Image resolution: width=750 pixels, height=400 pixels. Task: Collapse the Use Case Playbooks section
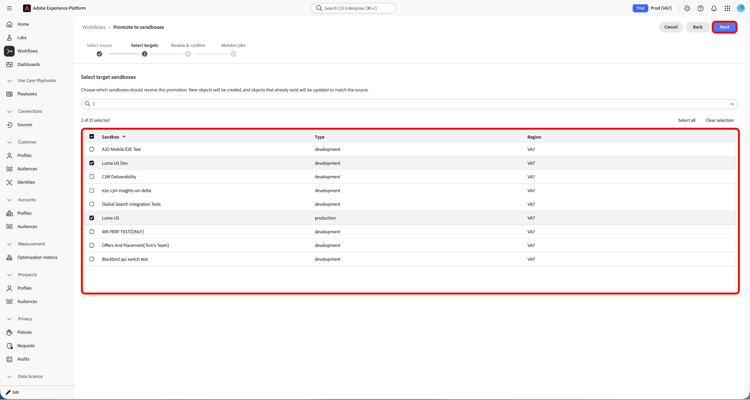tap(9, 81)
